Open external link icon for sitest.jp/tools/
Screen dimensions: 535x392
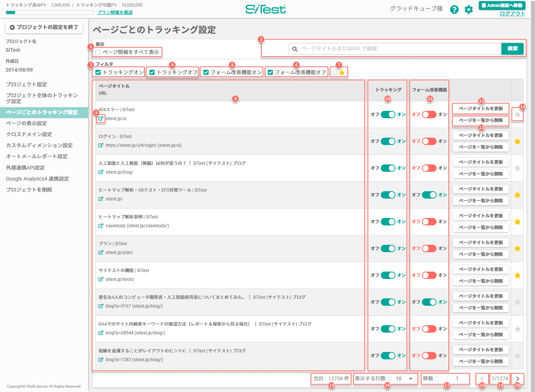click(x=101, y=279)
